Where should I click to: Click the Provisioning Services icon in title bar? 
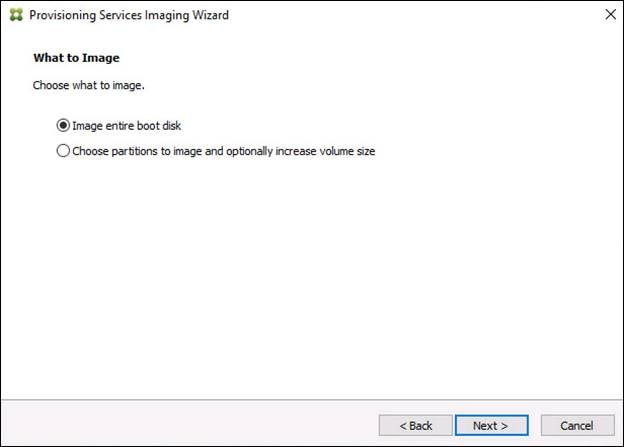pos(15,15)
